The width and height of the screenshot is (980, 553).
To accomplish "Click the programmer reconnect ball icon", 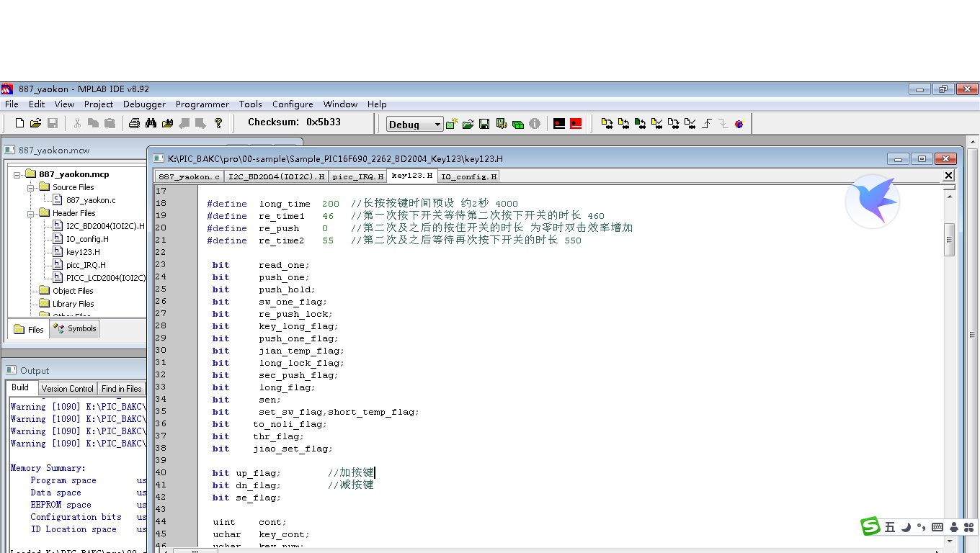I will pyautogui.click(x=739, y=124).
